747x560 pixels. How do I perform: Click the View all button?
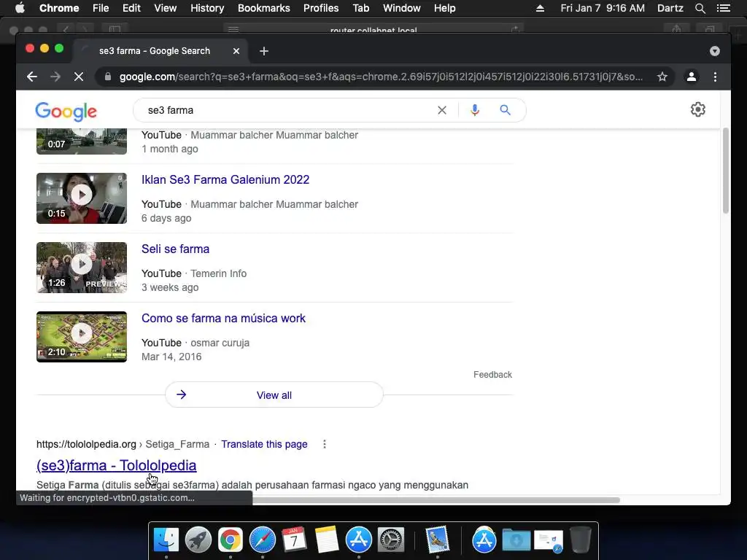coord(274,394)
